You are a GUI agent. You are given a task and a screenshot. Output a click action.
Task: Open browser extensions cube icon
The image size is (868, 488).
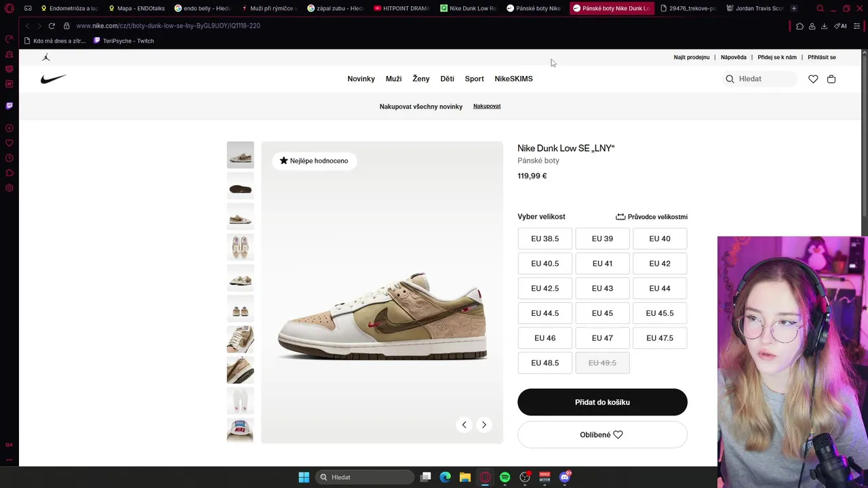(800, 26)
